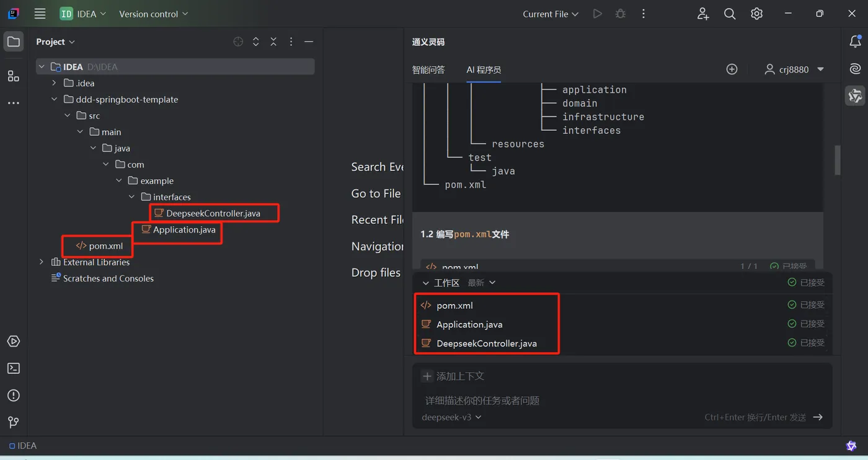Open the IDEA project dropdown
The image size is (868, 460).
[x=83, y=14]
